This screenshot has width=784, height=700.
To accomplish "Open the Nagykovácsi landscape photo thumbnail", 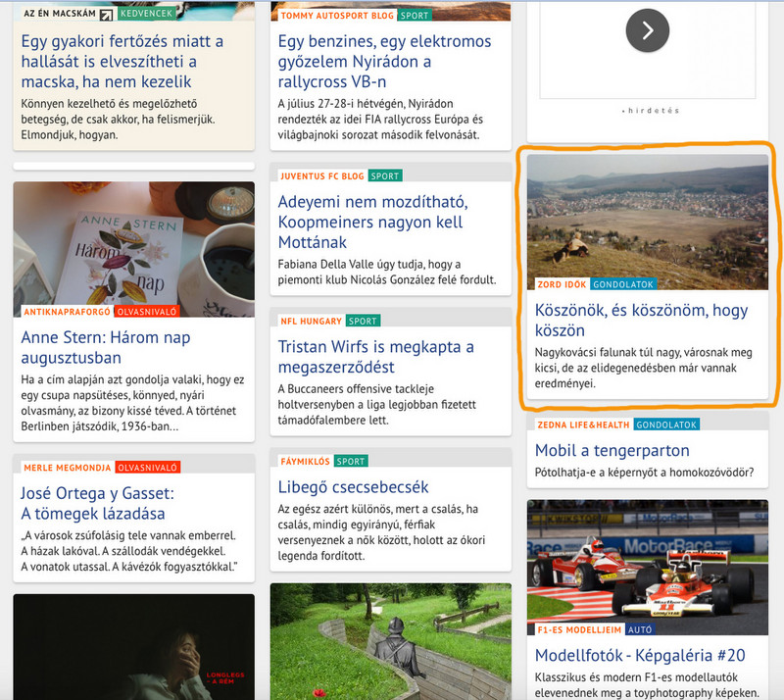I will click(x=648, y=222).
